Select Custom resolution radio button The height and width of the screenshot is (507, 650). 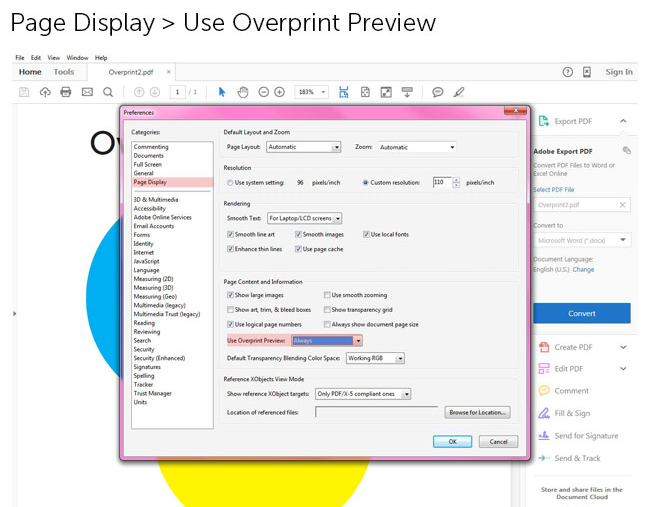point(365,182)
